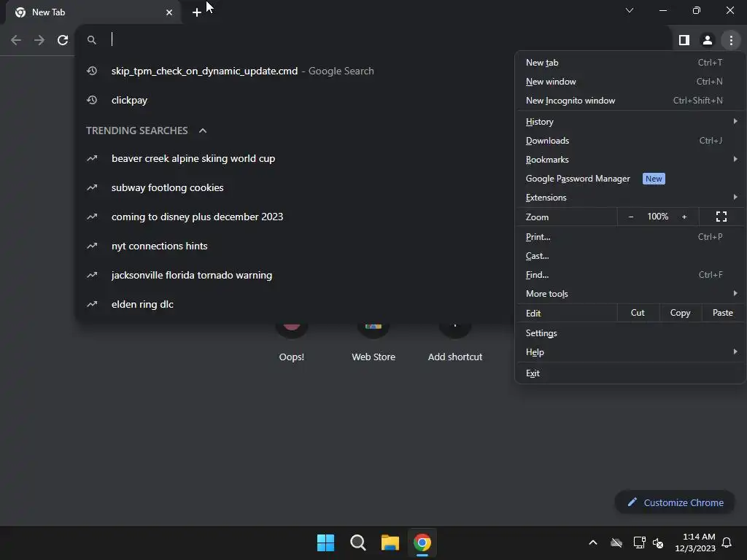Click the Chrome taskbar icon
Image resolution: width=747 pixels, height=560 pixels.
click(x=422, y=542)
